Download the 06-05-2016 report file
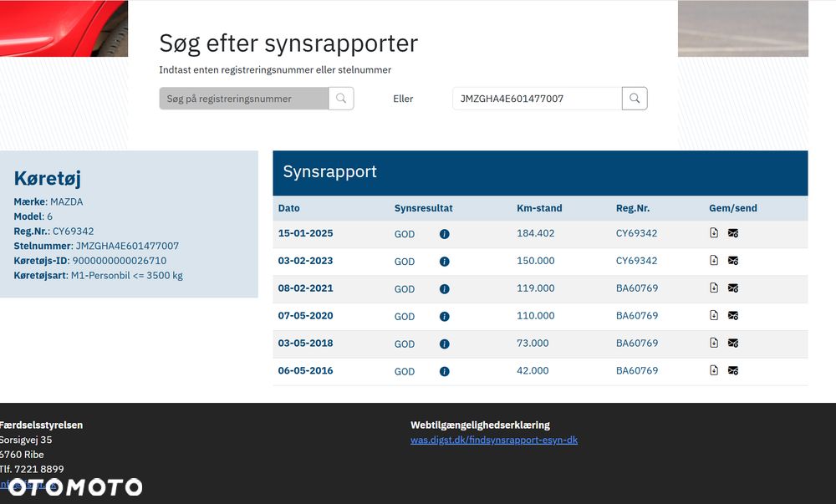 coord(714,370)
